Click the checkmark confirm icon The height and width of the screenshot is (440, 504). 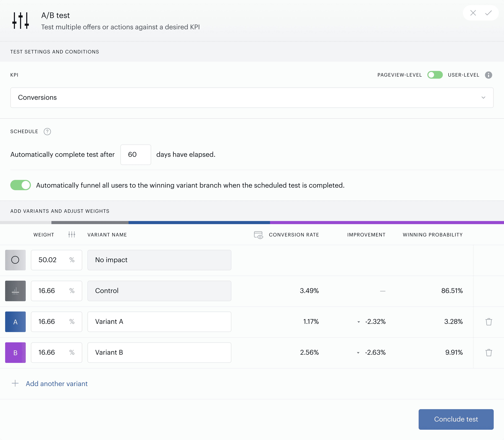tap(488, 13)
